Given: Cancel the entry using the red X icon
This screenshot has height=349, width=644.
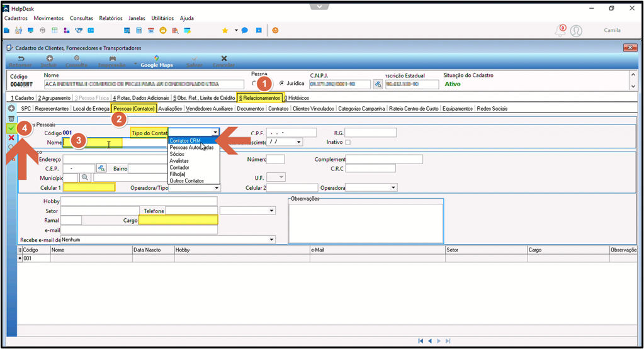Looking at the screenshot, I should [11, 138].
